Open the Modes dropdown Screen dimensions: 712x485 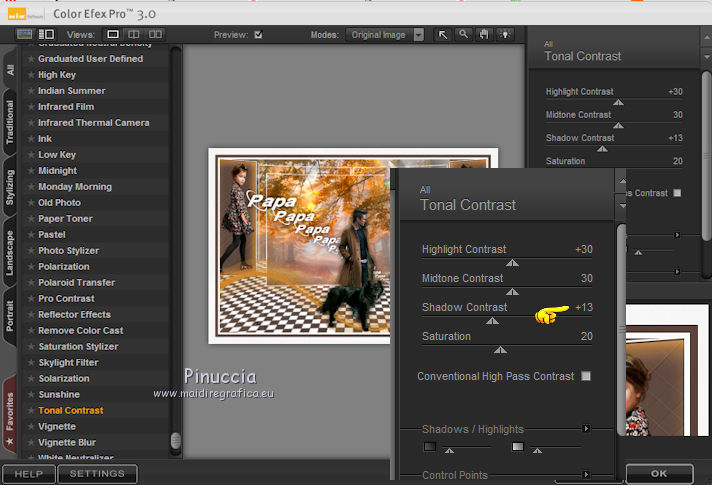418,34
